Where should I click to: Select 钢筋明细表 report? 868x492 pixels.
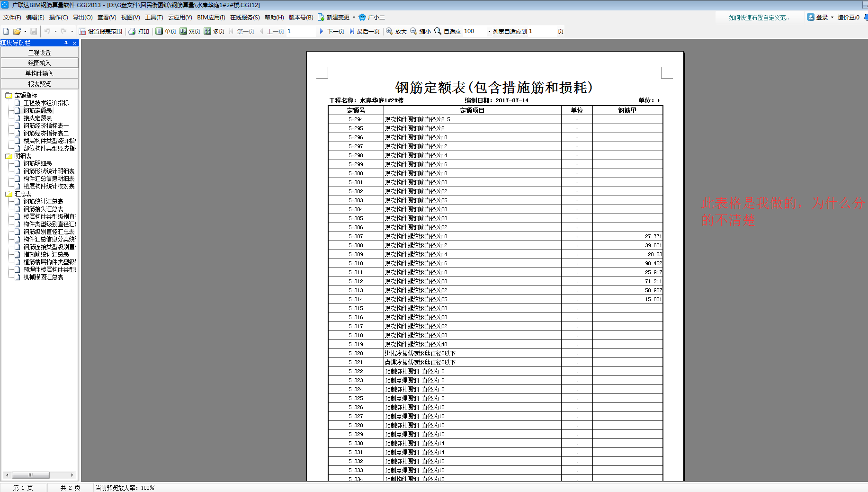pos(38,164)
